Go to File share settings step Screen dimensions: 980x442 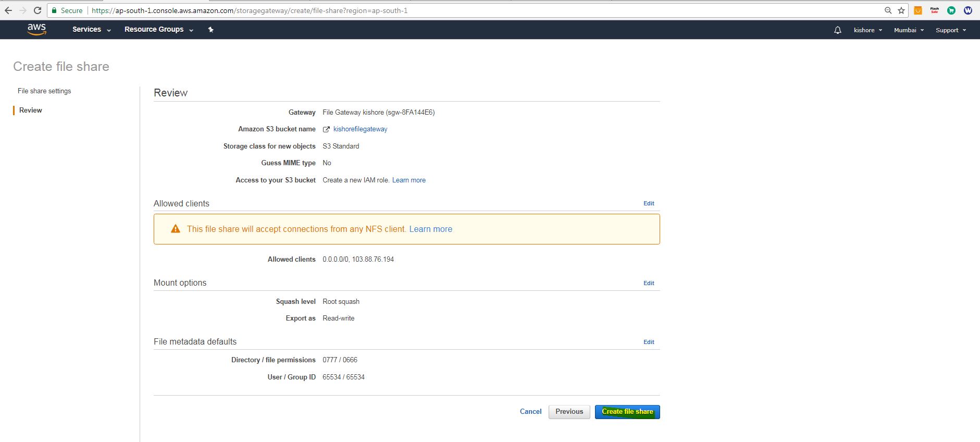pyautogui.click(x=44, y=91)
